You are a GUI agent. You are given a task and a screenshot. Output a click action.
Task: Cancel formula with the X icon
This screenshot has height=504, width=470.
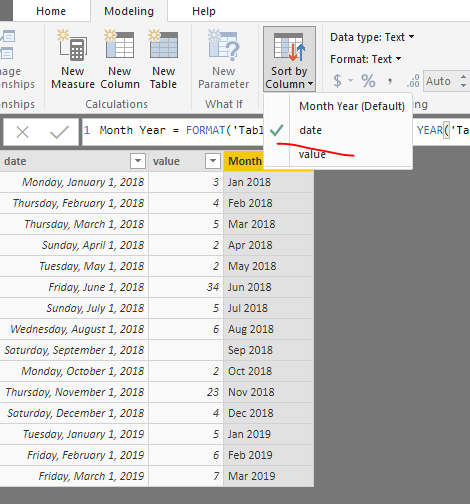pyautogui.click(x=23, y=132)
